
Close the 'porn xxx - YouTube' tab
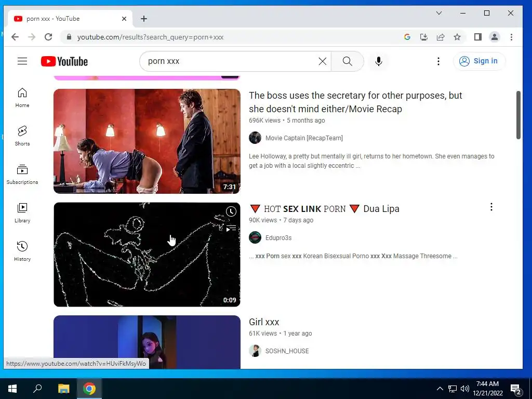pos(124,19)
